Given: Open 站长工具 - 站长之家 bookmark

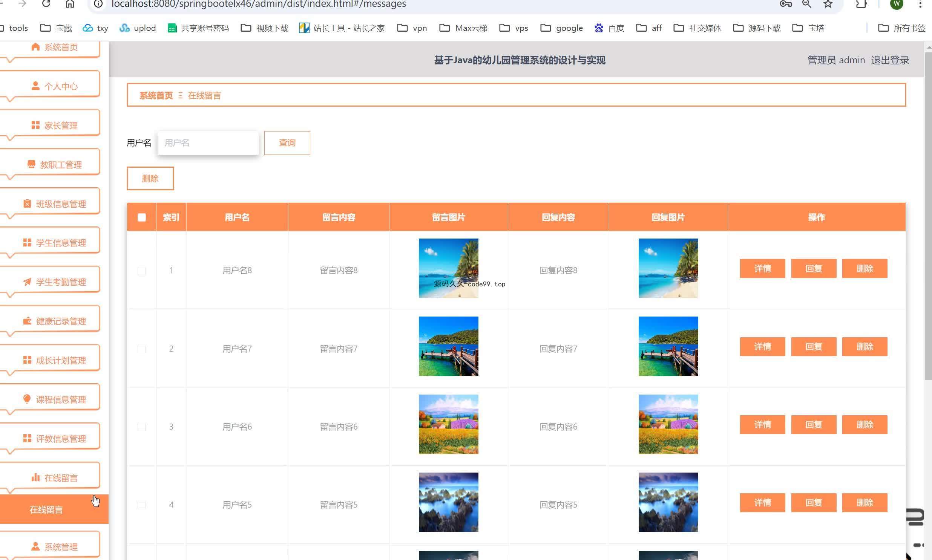Looking at the screenshot, I should [x=342, y=28].
